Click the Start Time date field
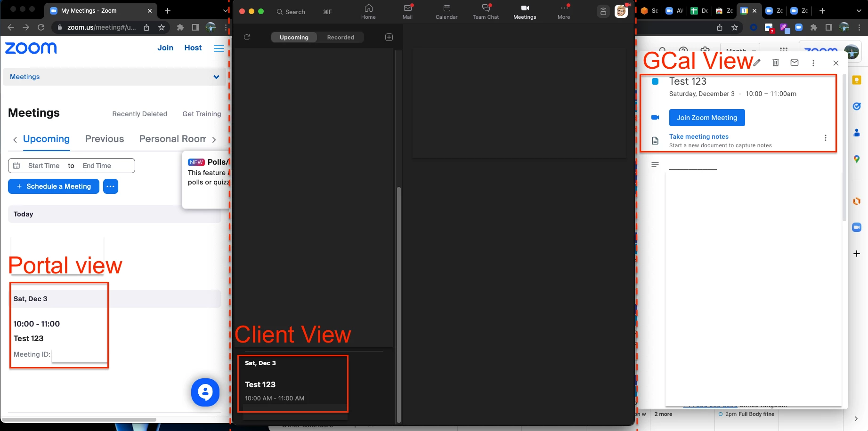 coord(43,166)
